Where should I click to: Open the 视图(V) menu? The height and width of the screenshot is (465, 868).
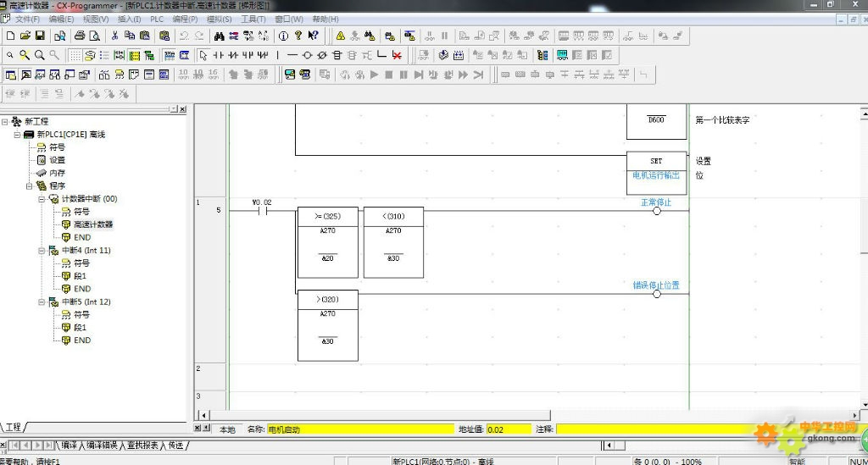click(x=96, y=19)
